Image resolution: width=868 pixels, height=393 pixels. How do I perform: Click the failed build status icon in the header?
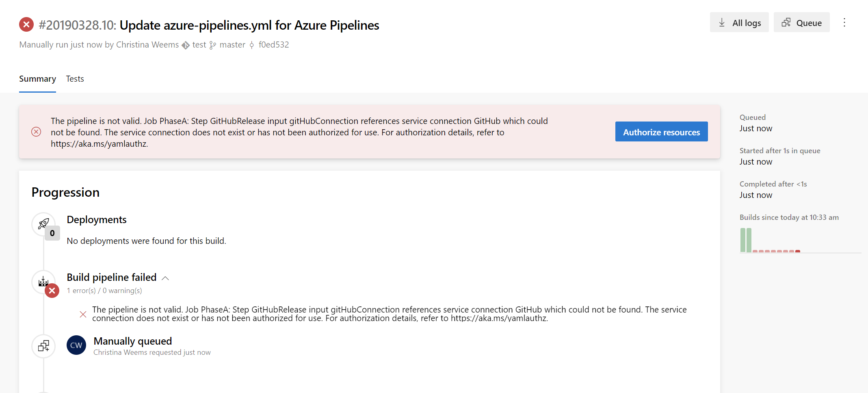pyautogui.click(x=26, y=24)
